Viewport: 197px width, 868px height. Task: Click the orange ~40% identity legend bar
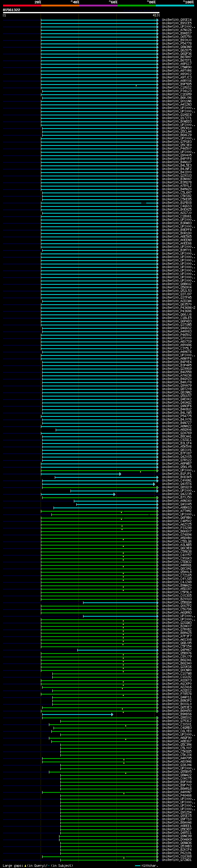[60, 6]
